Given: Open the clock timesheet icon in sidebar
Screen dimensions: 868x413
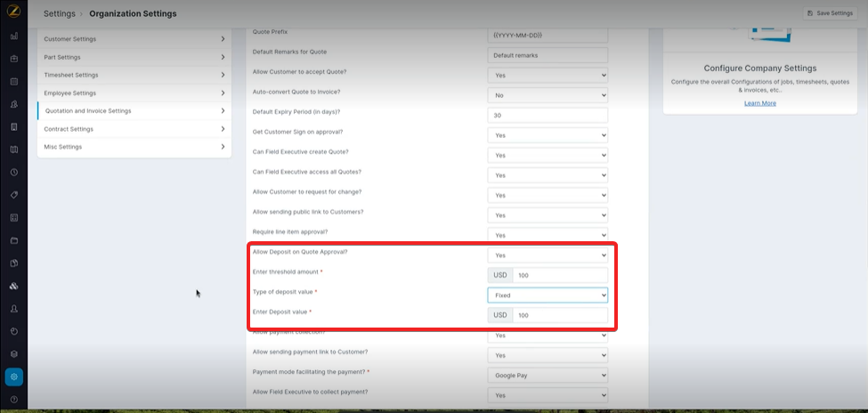Looking at the screenshot, I should pos(14,172).
